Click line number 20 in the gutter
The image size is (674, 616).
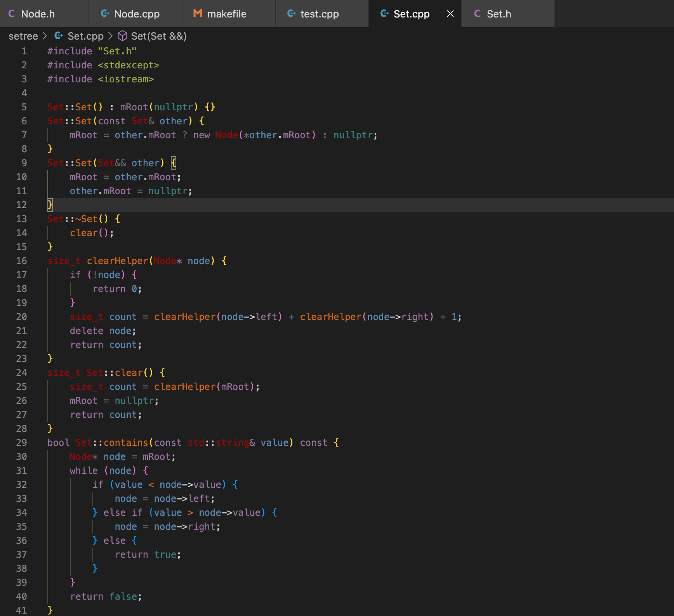[22, 317]
